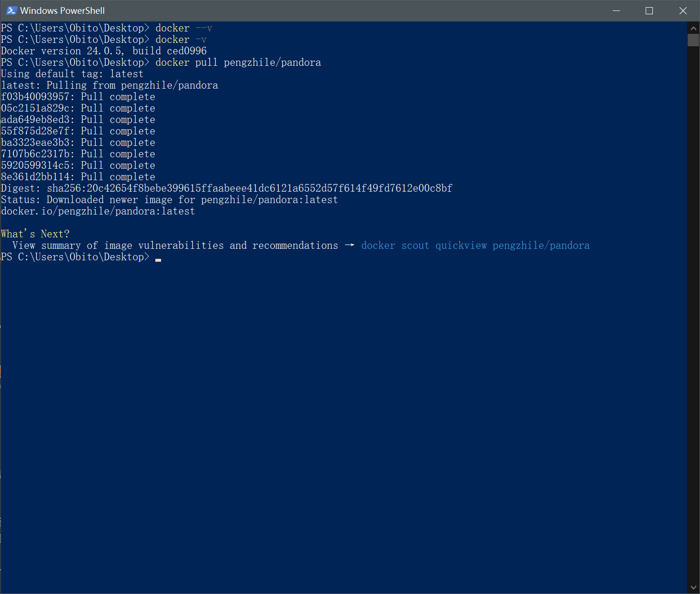
Task: Click the PowerShell icon in the title bar
Action: 11,10
